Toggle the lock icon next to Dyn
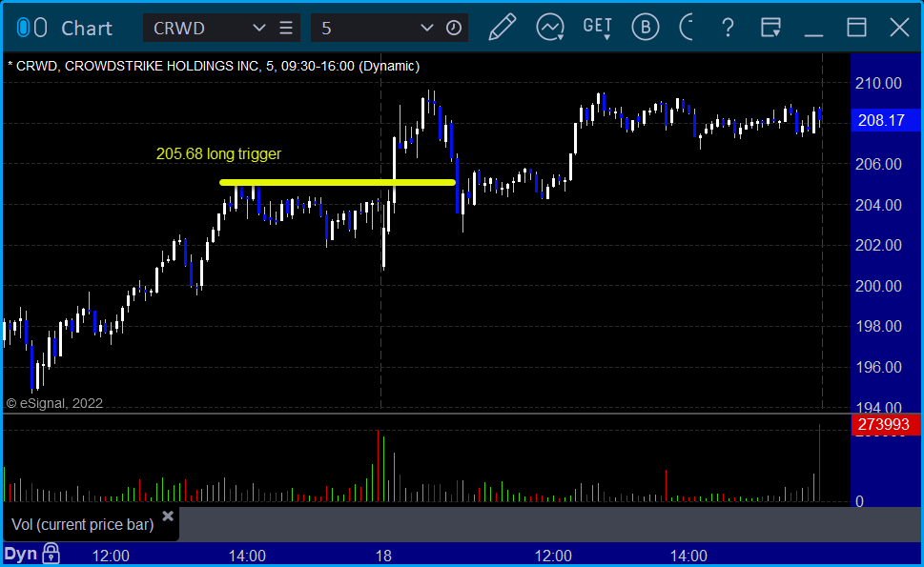Screen dimensions: 924x567 click(51, 554)
